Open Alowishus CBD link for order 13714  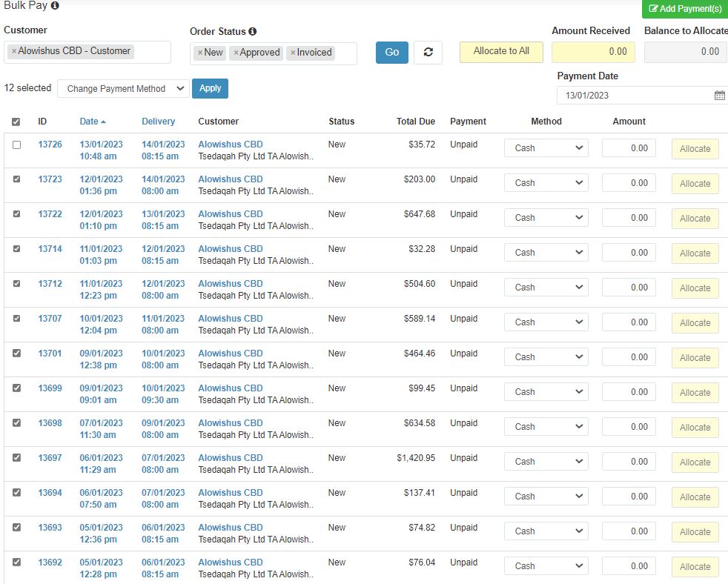coord(231,249)
